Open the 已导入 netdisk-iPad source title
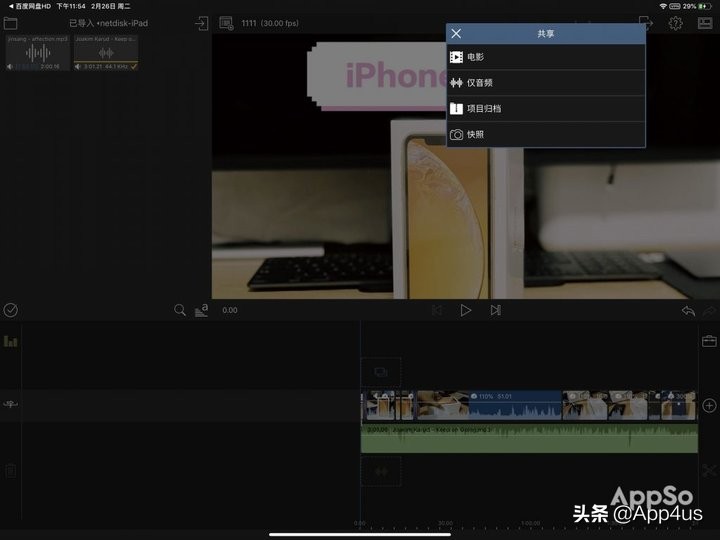Screen dimensions: 720x540 pos(108,23)
